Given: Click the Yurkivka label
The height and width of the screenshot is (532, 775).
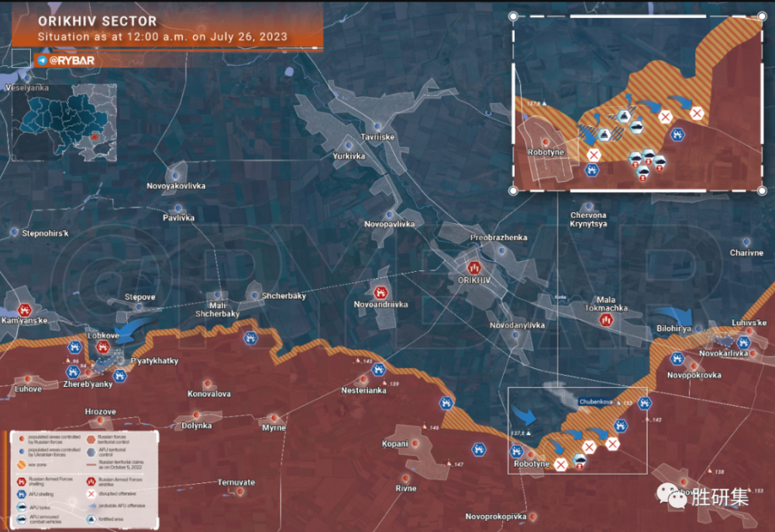Looking at the screenshot, I should (x=349, y=156).
